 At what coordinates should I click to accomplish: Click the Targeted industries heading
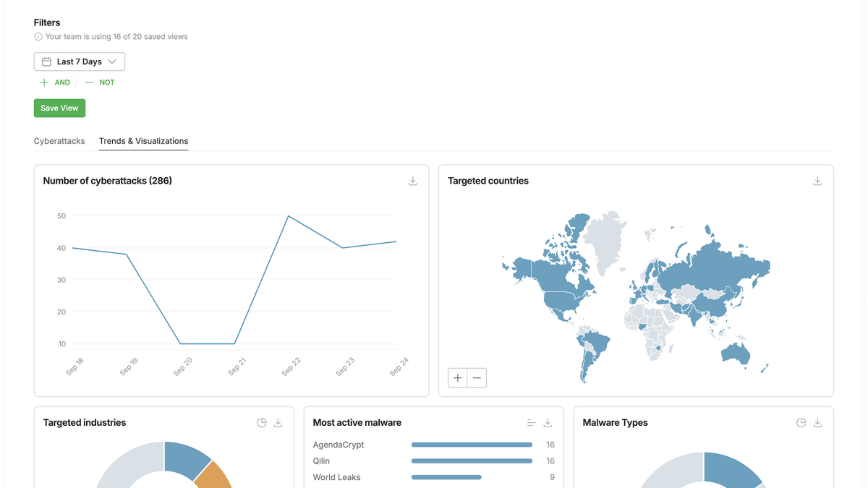pos(85,423)
